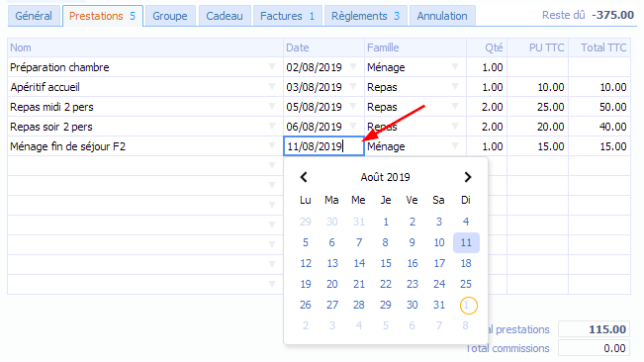Image resolution: width=644 pixels, height=362 pixels.
Task: Select the Préparation chambre name cell
Action: (x=145, y=67)
